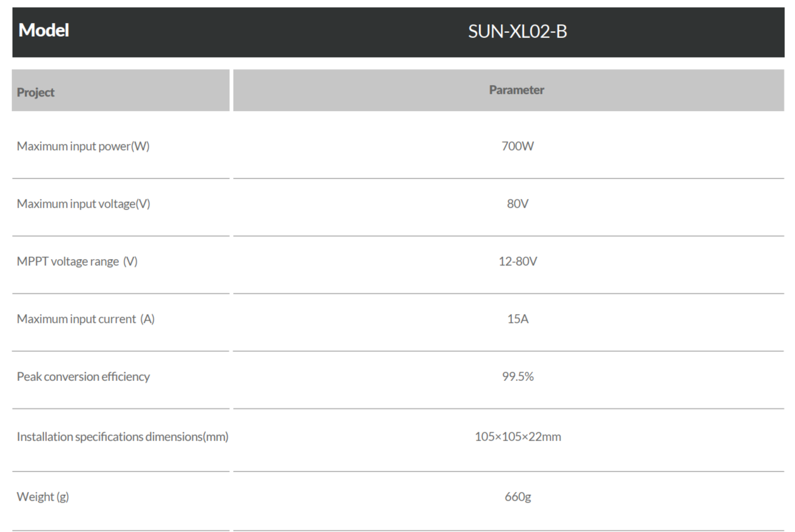
Task: Click the 99.5% efficiency value
Action: click(518, 376)
